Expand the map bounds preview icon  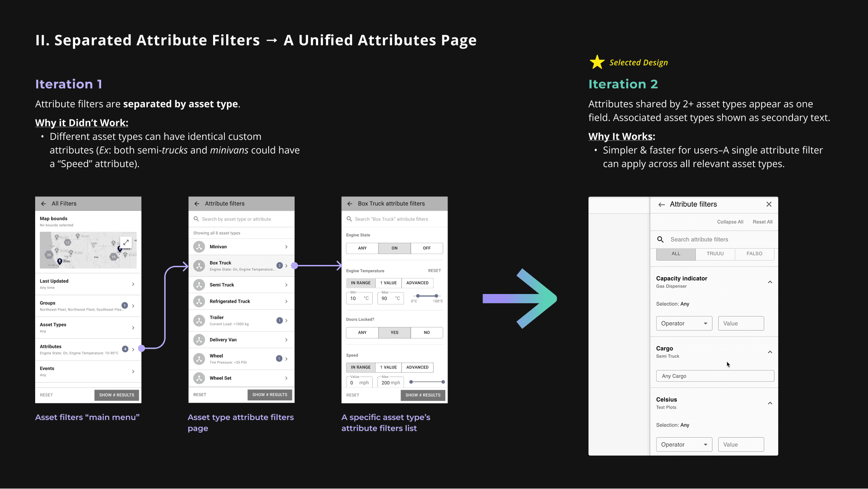(x=126, y=242)
